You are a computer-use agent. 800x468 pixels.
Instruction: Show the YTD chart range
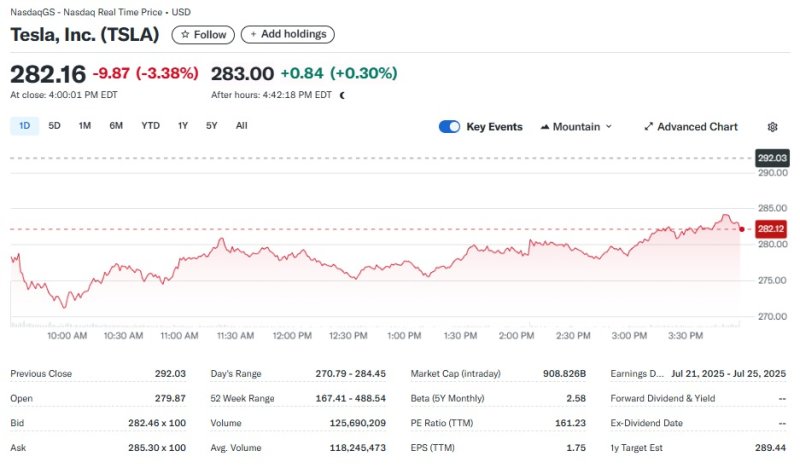[150, 126]
